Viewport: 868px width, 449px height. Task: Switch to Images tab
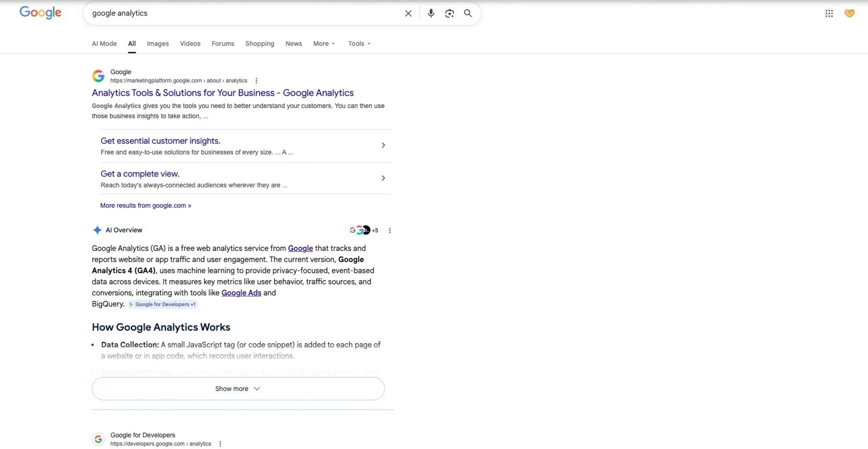[x=158, y=44]
